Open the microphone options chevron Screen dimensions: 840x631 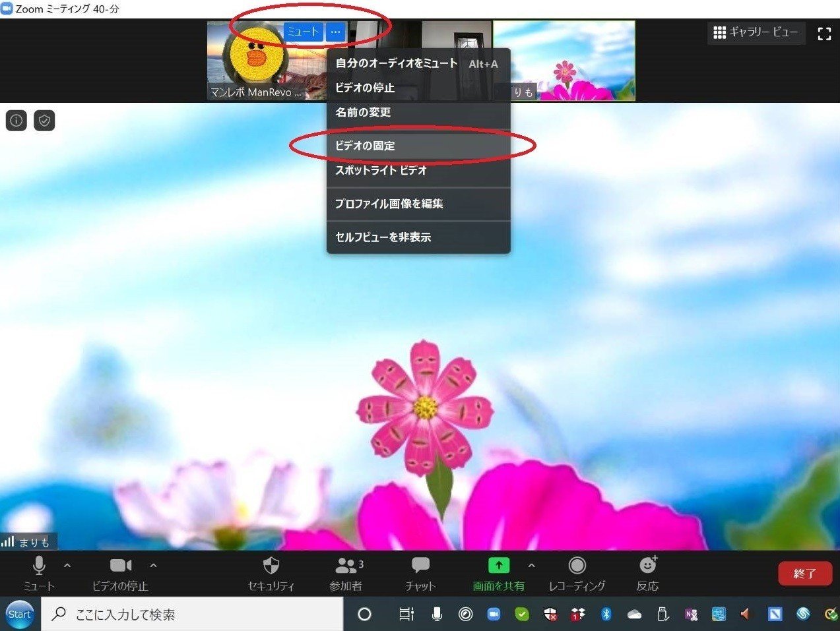tap(66, 565)
